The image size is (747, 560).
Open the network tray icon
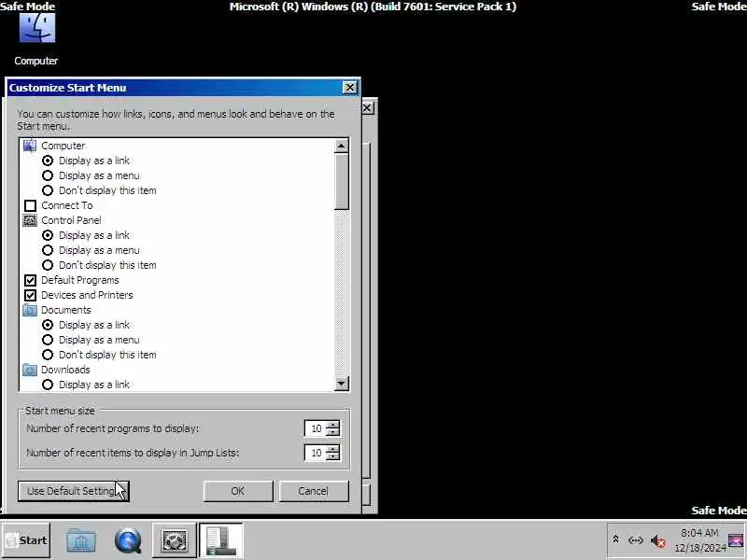point(636,540)
